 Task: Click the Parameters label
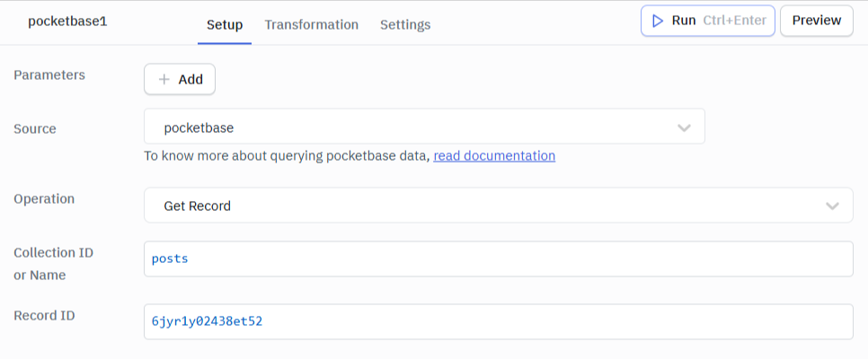pos(49,75)
